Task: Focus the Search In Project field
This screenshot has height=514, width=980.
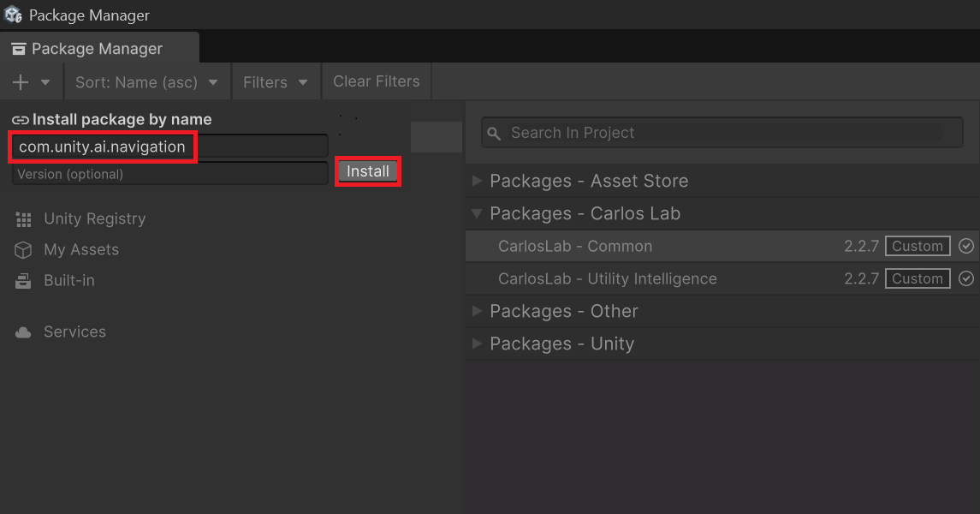Action: (722, 133)
